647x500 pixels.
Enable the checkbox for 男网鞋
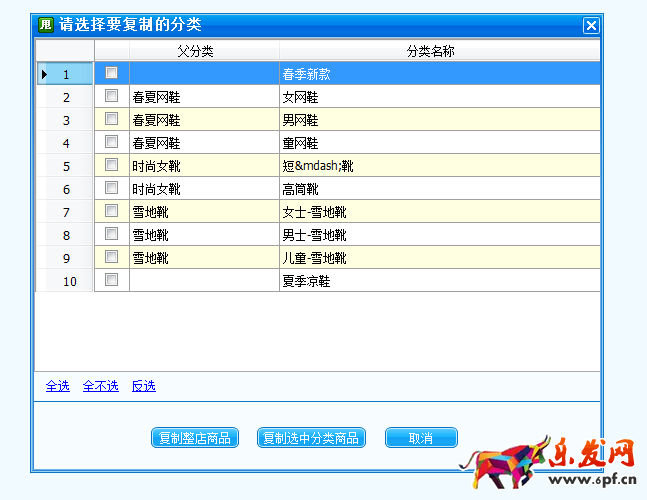[111, 119]
